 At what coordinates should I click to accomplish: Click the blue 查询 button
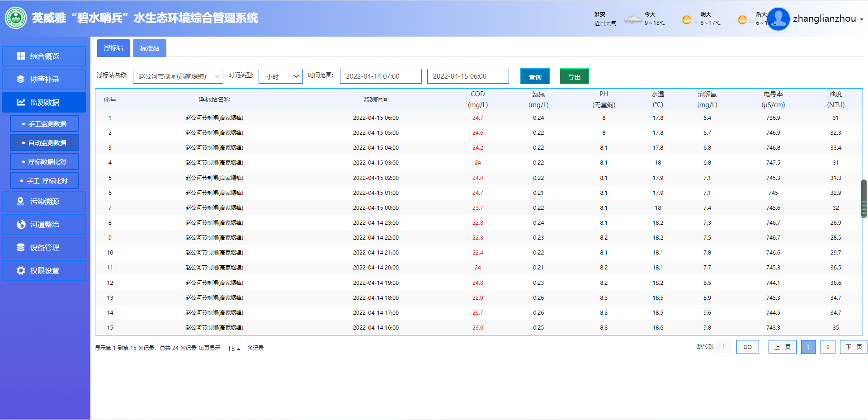(535, 77)
